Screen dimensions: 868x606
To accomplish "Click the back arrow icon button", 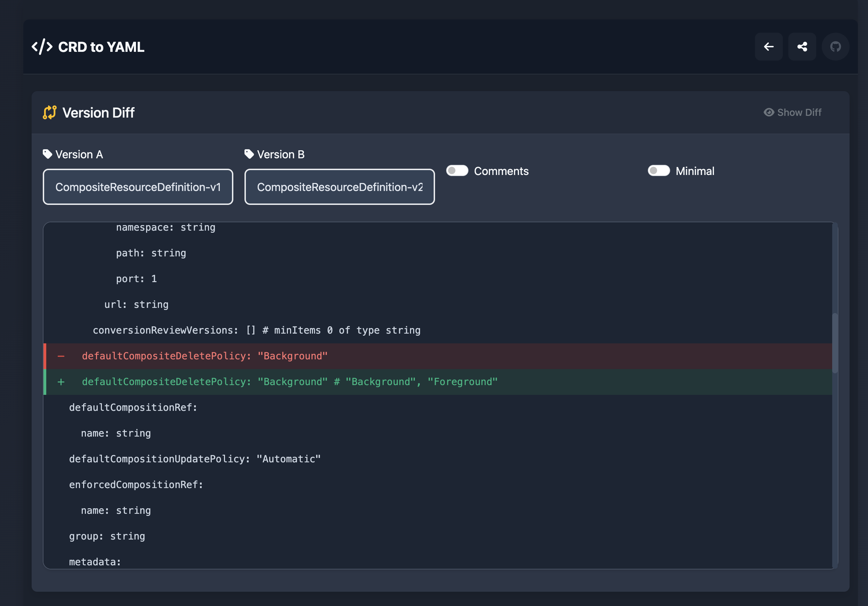I will [769, 47].
